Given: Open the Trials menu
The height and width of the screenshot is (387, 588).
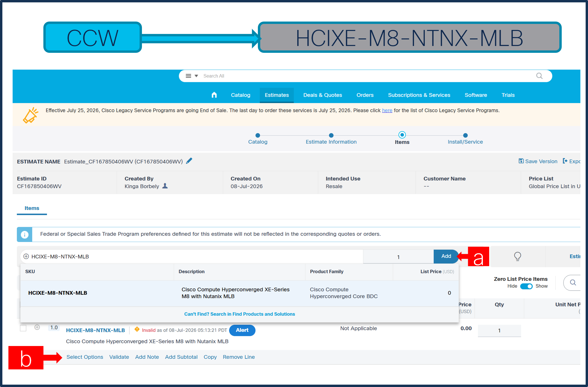Looking at the screenshot, I should point(508,95).
